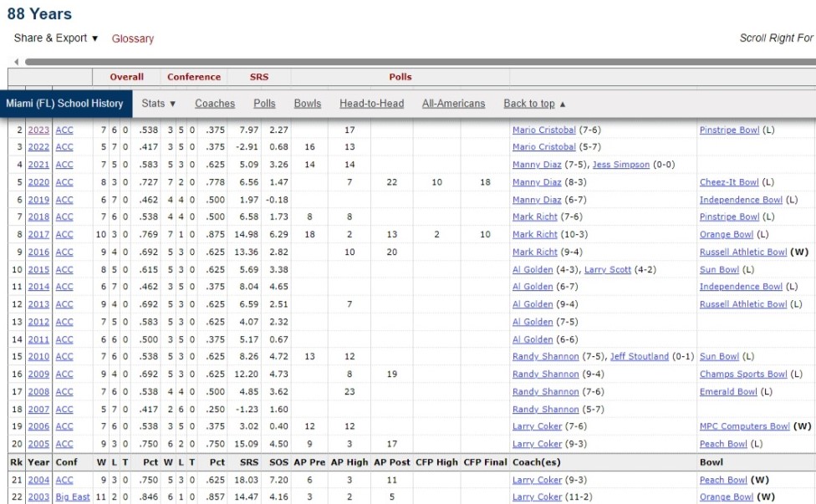Select Head-to-Head in navigation bar
The image size is (816, 504).
point(371,104)
